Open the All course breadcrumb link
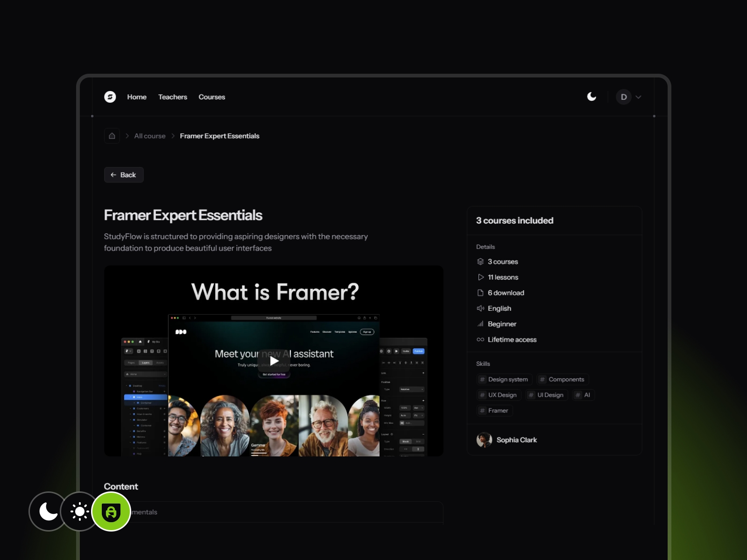 tap(149, 136)
